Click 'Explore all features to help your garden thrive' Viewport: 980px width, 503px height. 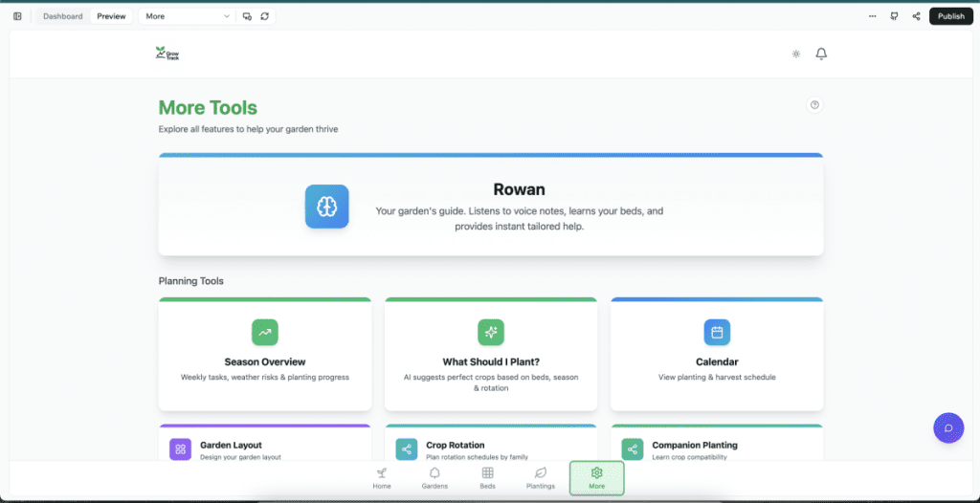[248, 129]
